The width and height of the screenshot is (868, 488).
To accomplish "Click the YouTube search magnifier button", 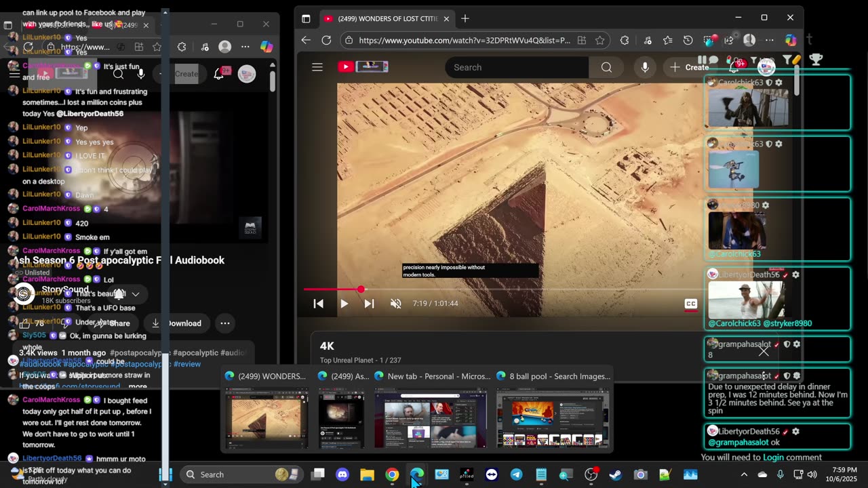I will click(x=606, y=67).
